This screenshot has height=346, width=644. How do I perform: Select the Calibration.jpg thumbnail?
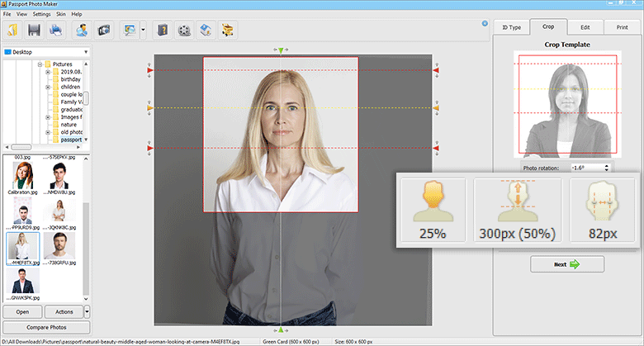[22, 178]
